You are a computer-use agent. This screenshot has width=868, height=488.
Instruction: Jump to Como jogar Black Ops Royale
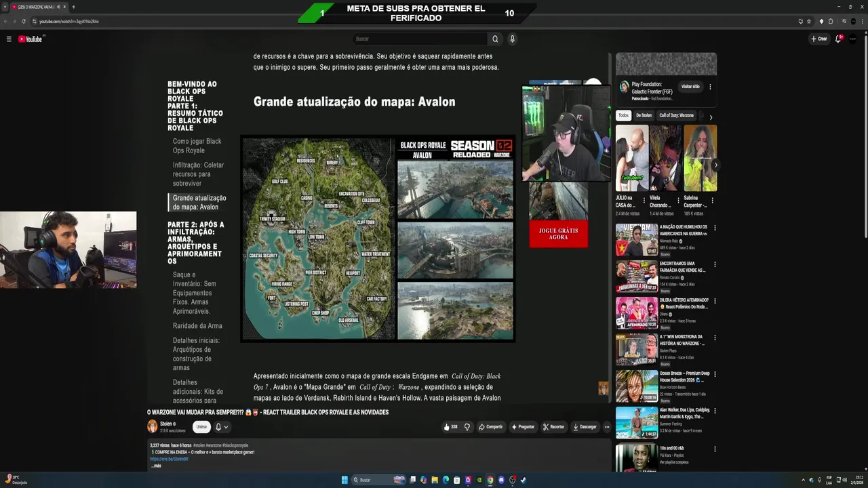coord(197,146)
